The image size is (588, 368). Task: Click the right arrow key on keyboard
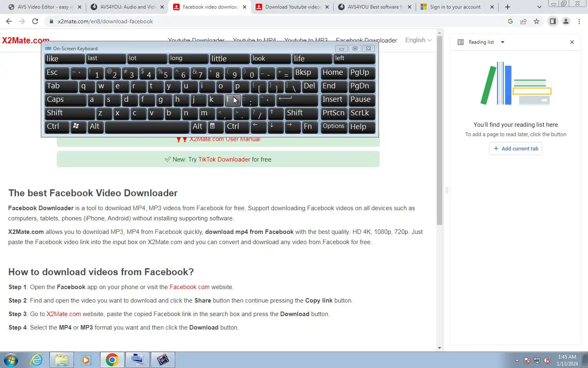(x=293, y=127)
